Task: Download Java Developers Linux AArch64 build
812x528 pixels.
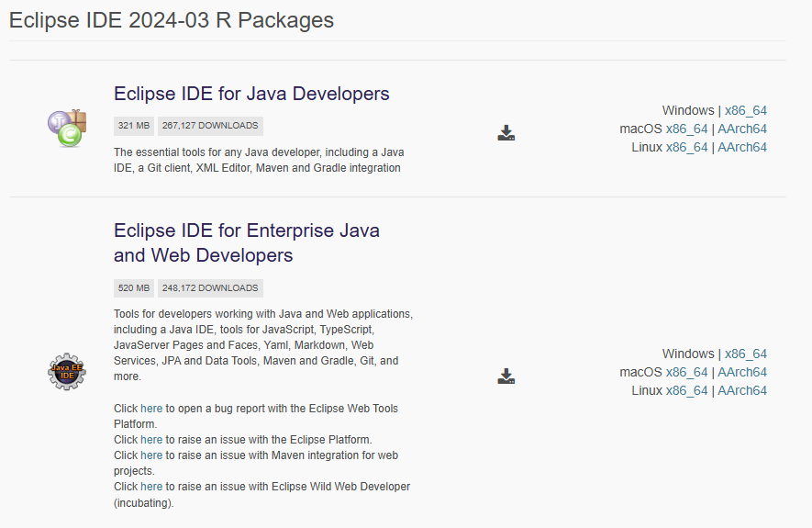Action: click(x=741, y=147)
